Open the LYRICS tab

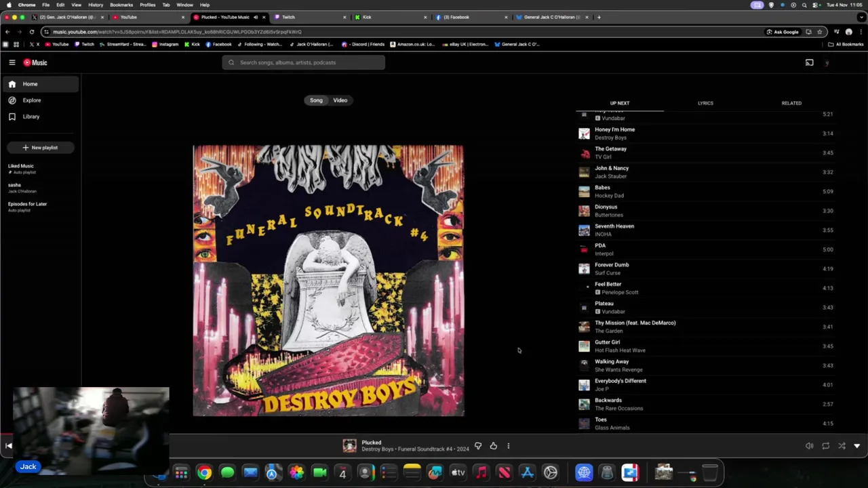(x=705, y=103)
